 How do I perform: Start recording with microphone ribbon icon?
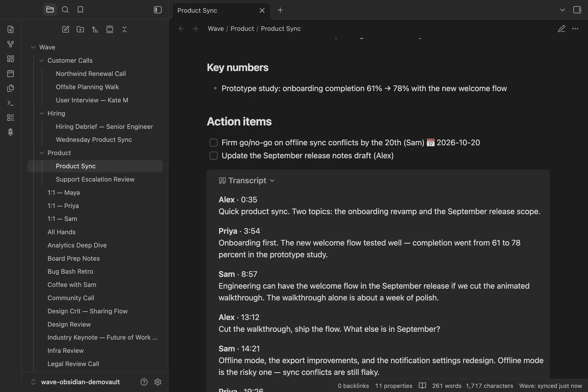(x=11, y=132)
